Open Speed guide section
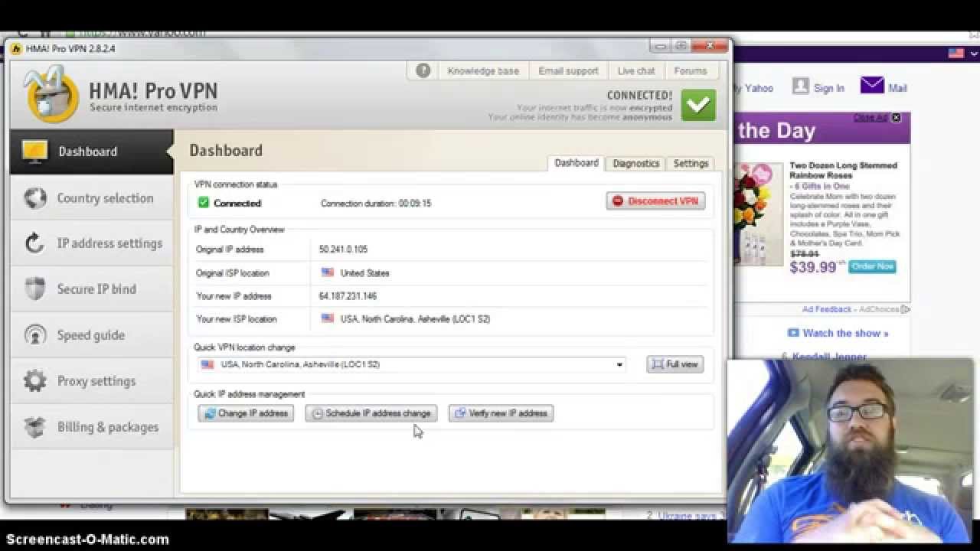 [x=92, y=335]
